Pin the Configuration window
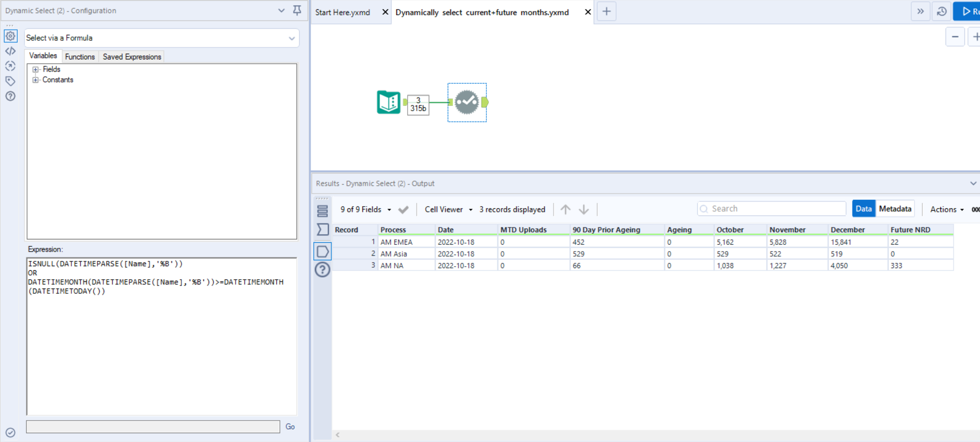Viewport: 980px width, 442px height. pyautogui.click(x=297, y=10)
